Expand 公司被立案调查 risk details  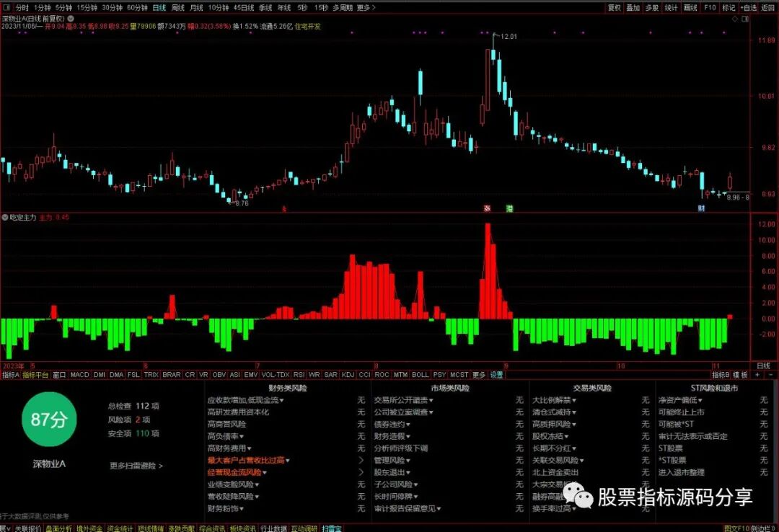[x=403, y=412]
